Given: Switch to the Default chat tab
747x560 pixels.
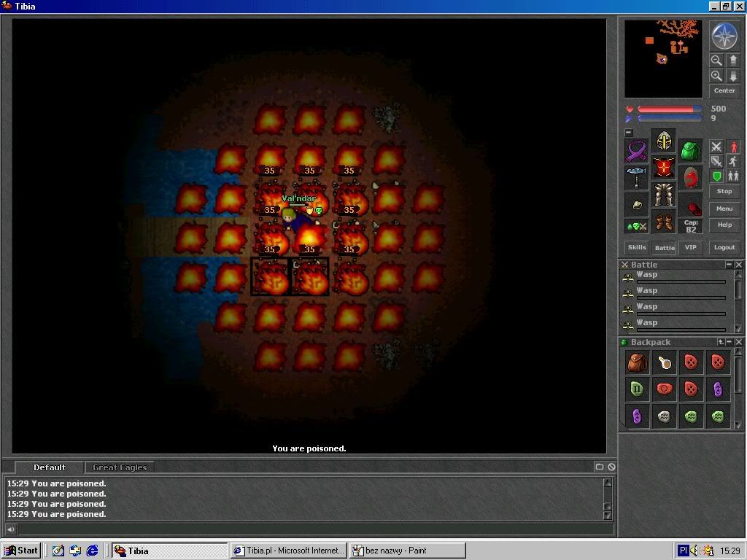Looking at the screenshot, I should coord(50,467).
